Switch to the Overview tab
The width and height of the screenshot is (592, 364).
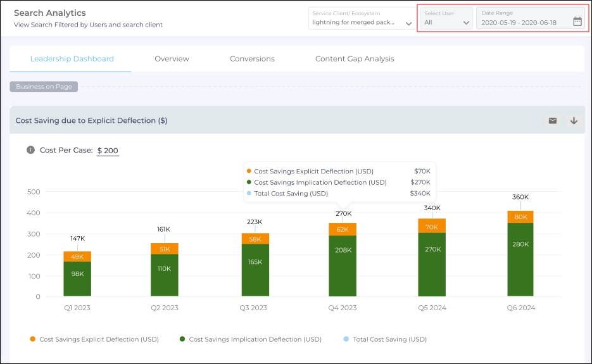(172, 59)
